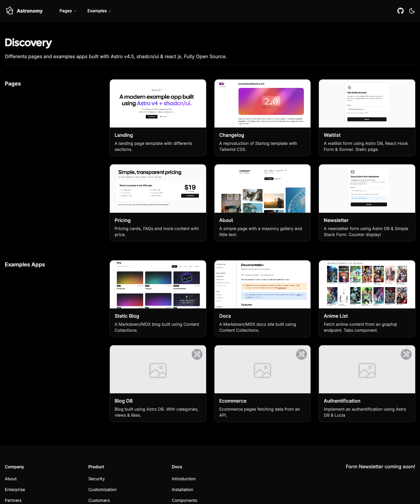This screenshot has height=504, width=420.
Task: Open the Waitlist form thumbnail
Action: click(x=367, y=103)
